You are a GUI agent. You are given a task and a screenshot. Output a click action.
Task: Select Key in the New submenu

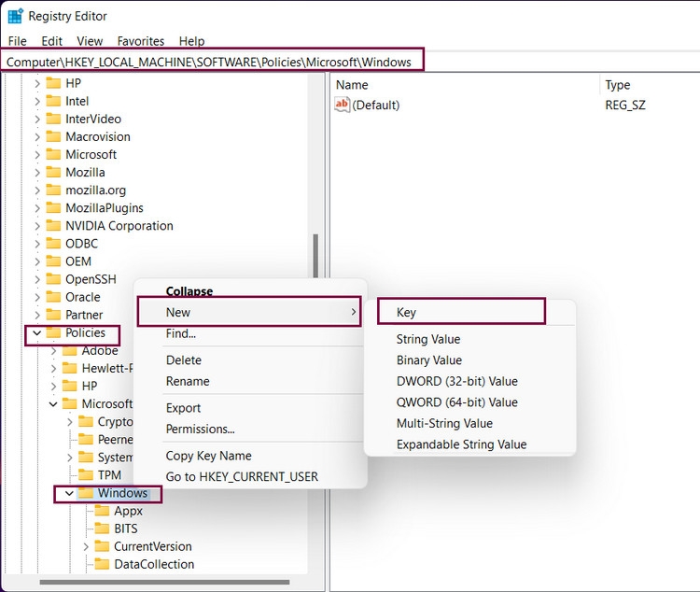[x=461, y=312]
